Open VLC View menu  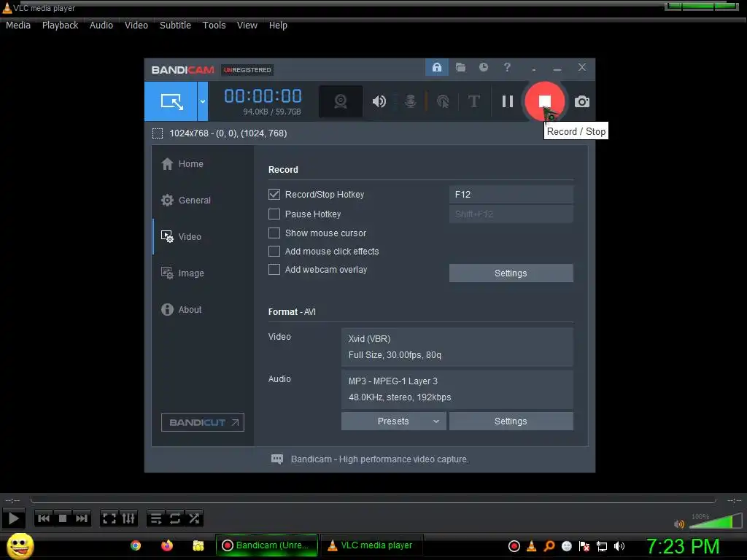[x=247, y=26]
